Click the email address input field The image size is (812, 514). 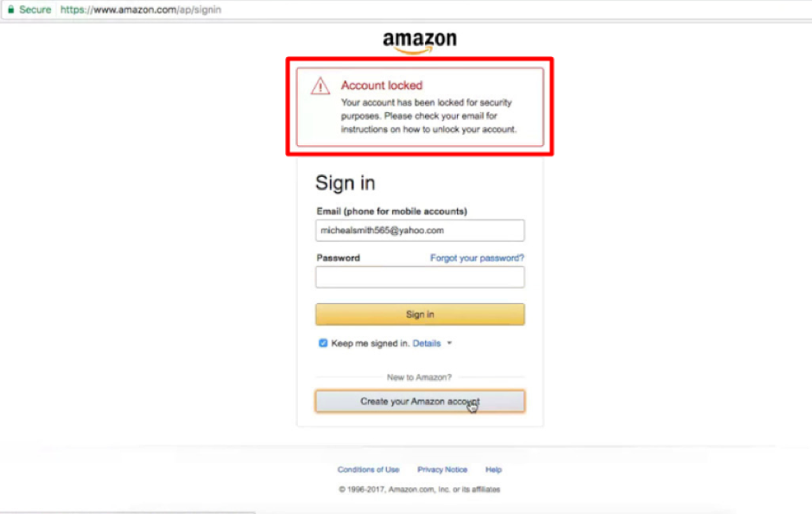[420, 231]
